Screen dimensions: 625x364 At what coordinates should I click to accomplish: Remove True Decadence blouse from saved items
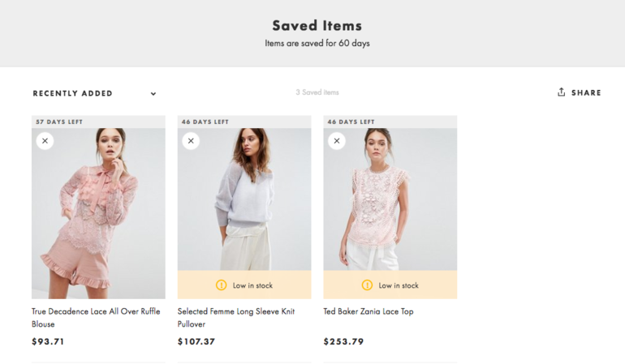45,141
